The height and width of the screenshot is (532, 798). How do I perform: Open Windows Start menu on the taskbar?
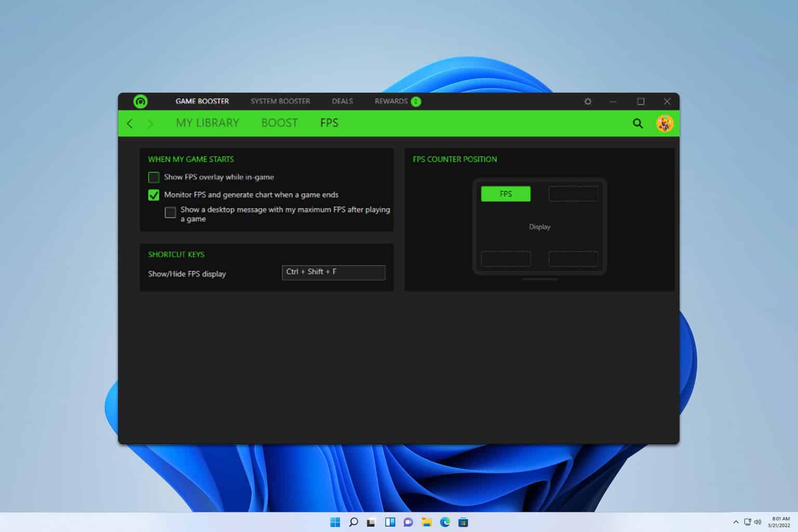click(x=335, y=522)
